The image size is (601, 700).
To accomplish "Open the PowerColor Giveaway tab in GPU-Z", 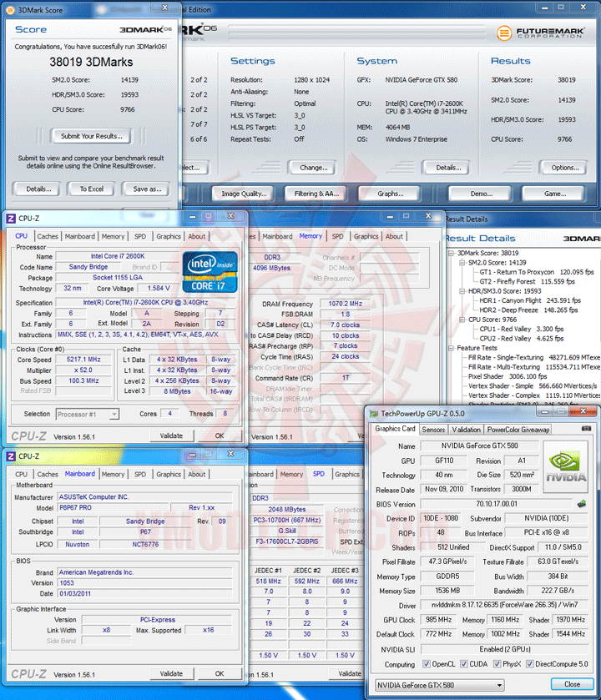I will 518,430.
